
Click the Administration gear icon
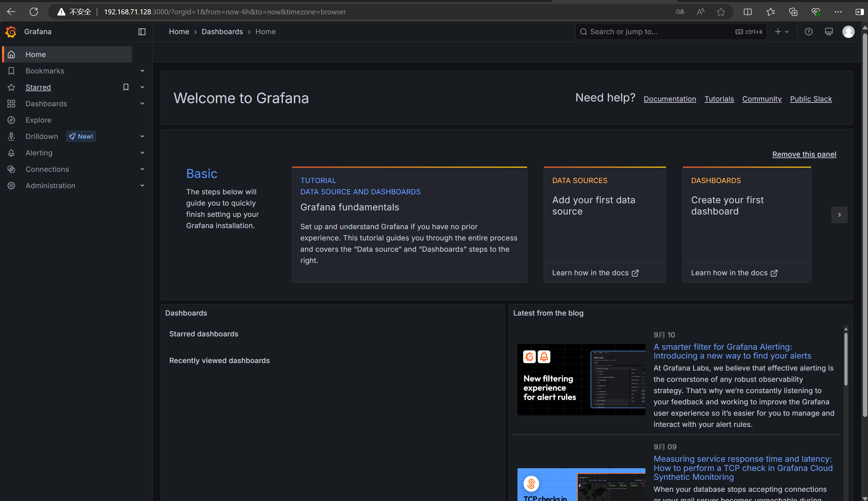click(x=11, y=185)
